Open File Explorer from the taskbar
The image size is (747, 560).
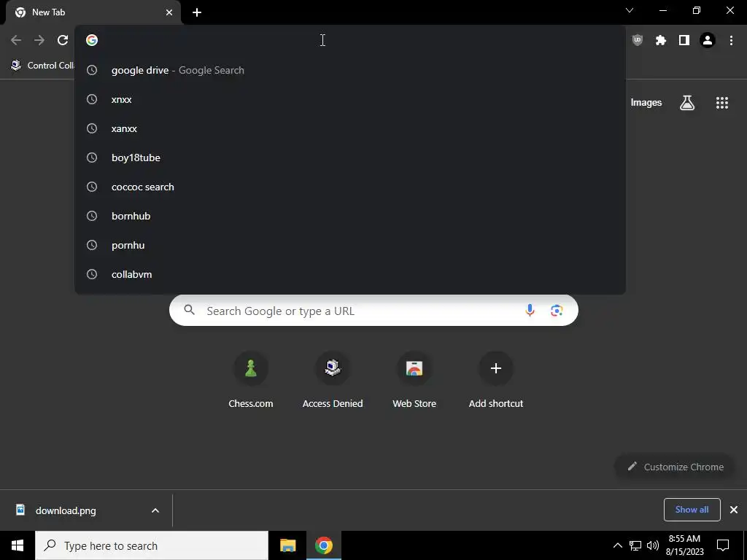click(287, 545)
